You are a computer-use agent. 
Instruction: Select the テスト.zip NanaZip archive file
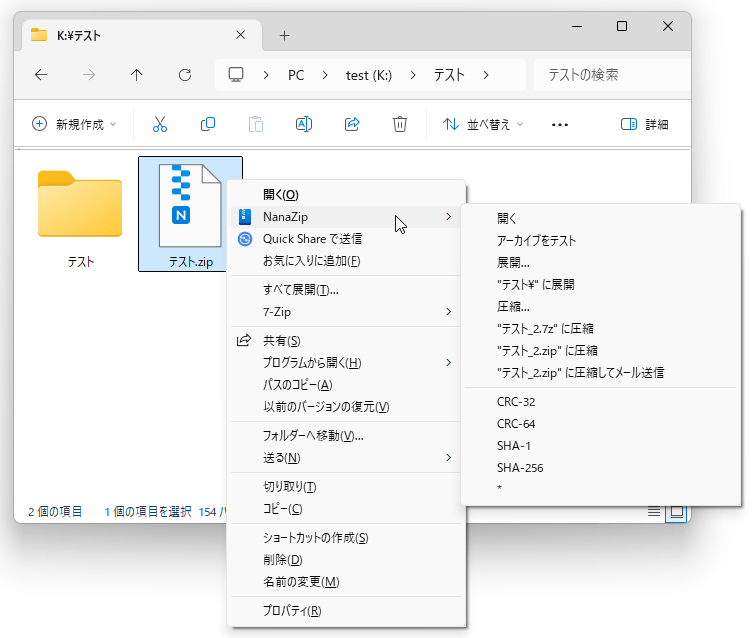click(190, 214)
